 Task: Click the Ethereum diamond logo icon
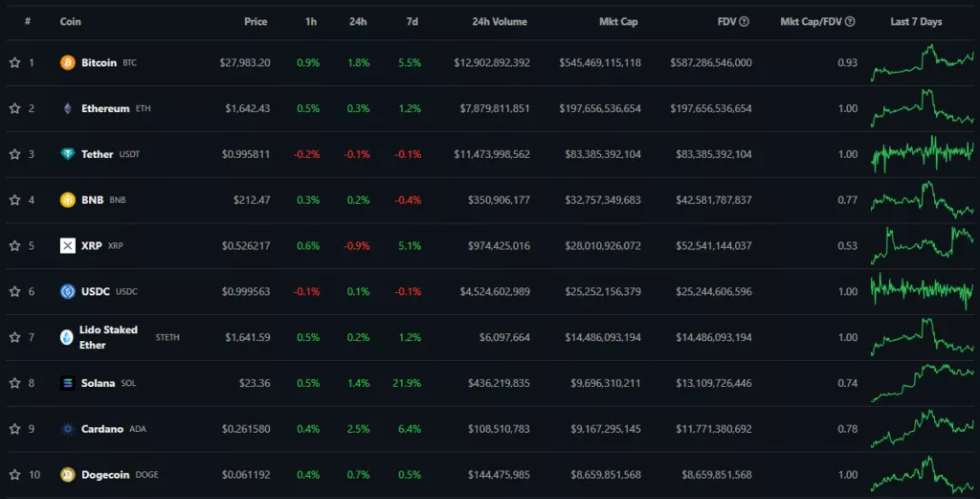(68, 108)
